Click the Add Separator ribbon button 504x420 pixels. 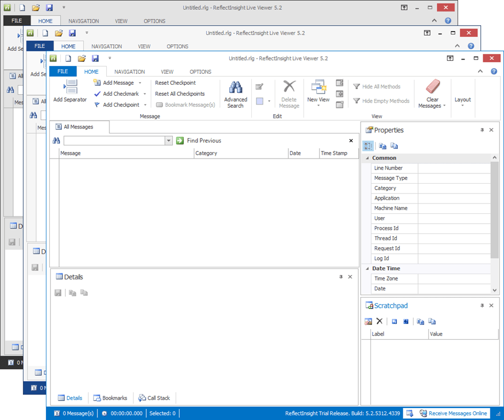pos(69,91)
